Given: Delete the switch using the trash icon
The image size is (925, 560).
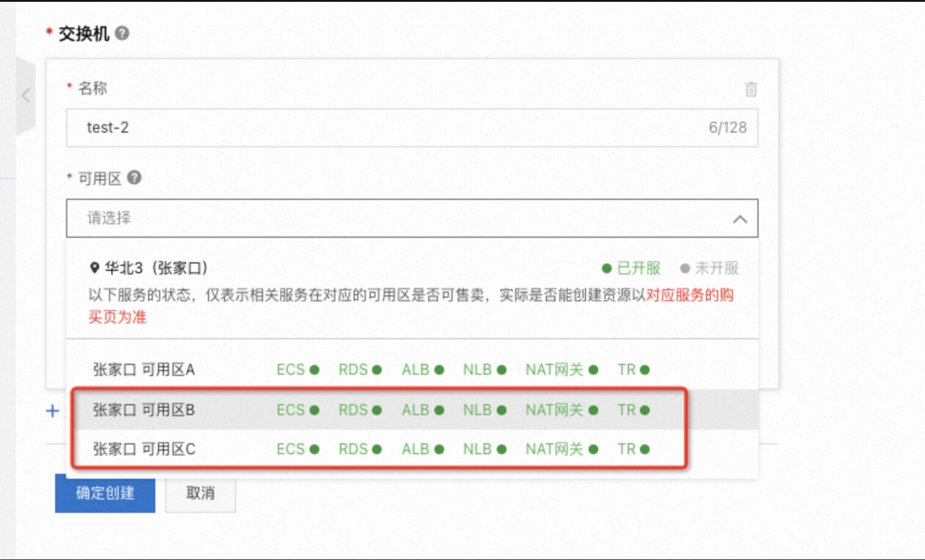Looking at the screenshot, I should coord(751,89).
